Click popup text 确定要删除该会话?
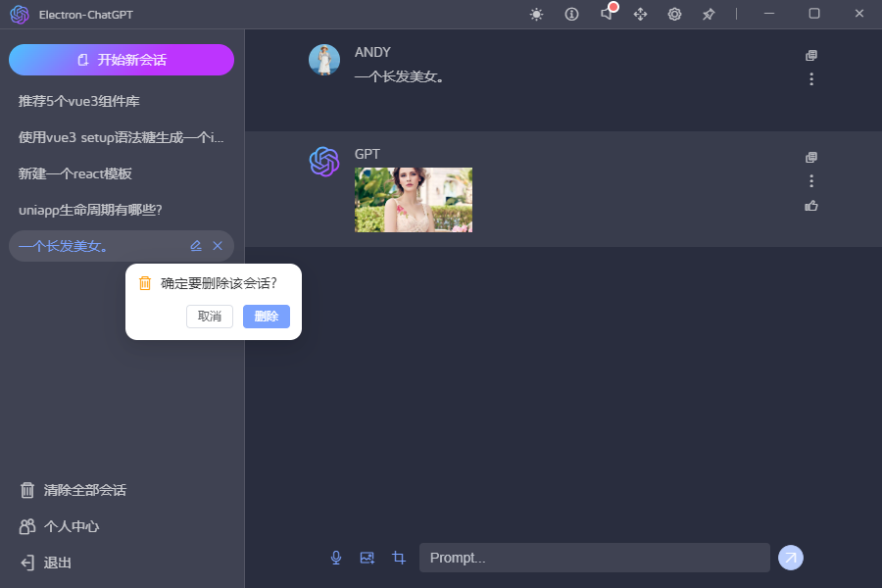 coord(219,283)
